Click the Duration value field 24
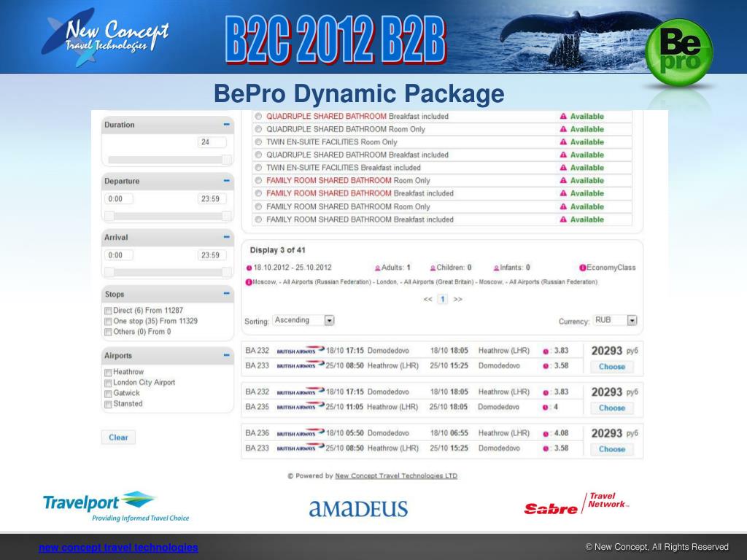747x560 pixels. pos(212,142)
